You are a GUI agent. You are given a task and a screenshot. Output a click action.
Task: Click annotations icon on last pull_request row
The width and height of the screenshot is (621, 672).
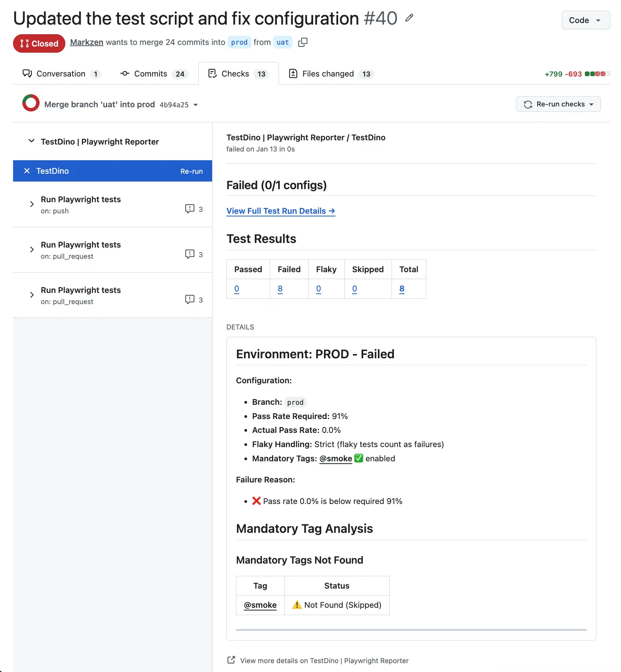[190, 299]
